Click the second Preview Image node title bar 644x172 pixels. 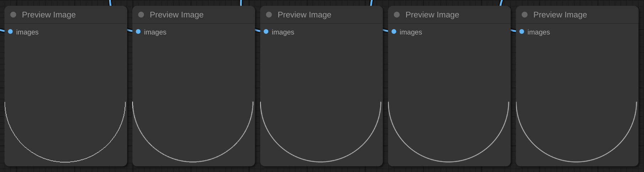pos(177,15)
